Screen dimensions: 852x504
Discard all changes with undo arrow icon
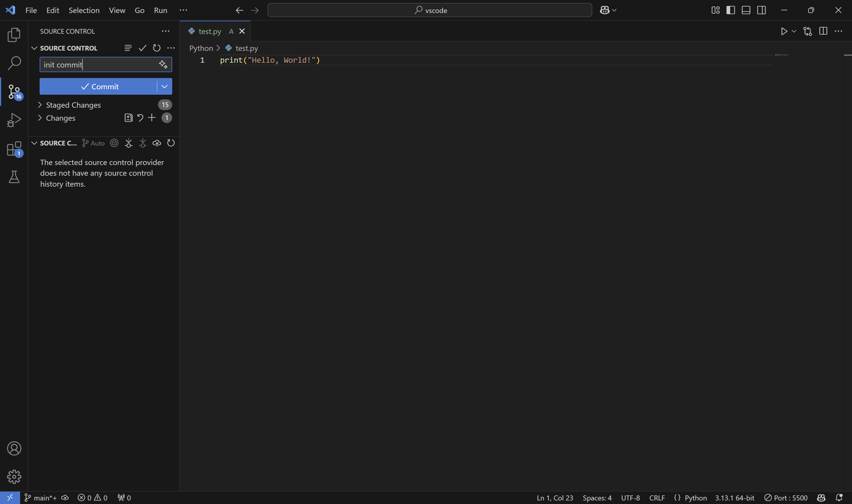pos(140,117)
